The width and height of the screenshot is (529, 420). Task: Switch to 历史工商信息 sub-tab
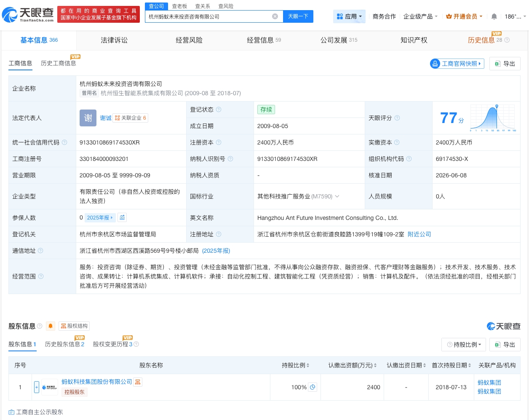coord(59,63)
